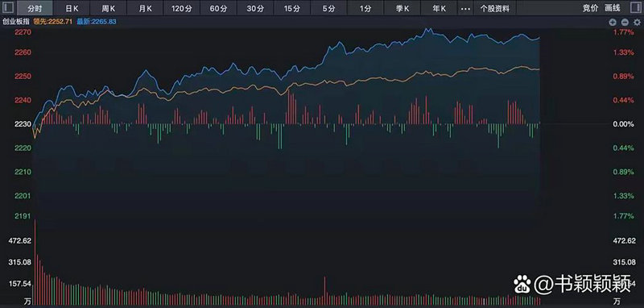The width and height of the screenshot is (644, 308).
Task: Click the 领先:2252.71 value label
Action: 52,22
